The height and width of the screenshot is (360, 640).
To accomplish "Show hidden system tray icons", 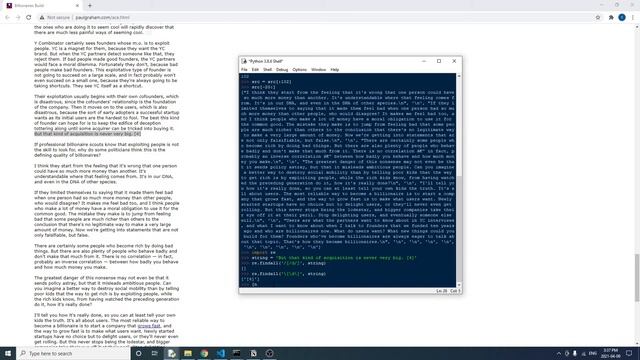I will (558, 353).
